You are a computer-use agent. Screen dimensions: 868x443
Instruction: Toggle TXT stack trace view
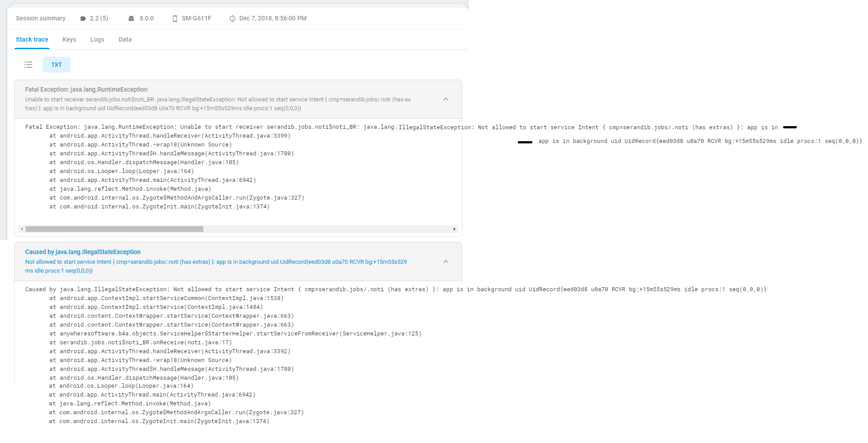click(x=57, y=65)
